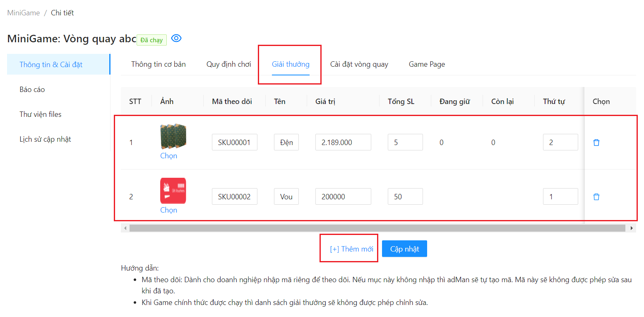Image resolution: width=644 pixels, height=317 pixels.
Task: Click the red voucher prize thumbnail
Action: click(173, 191)
